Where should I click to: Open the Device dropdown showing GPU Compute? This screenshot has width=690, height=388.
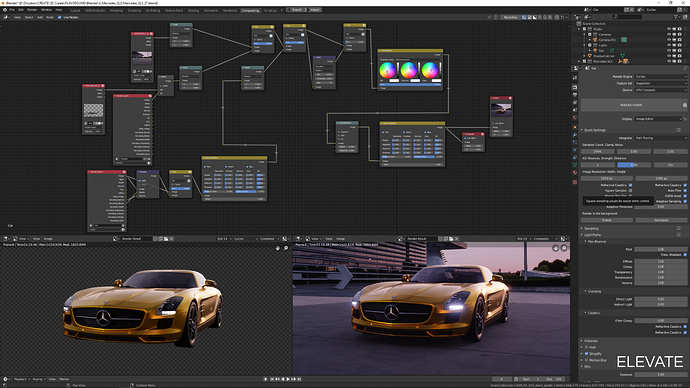pos(660,90)
